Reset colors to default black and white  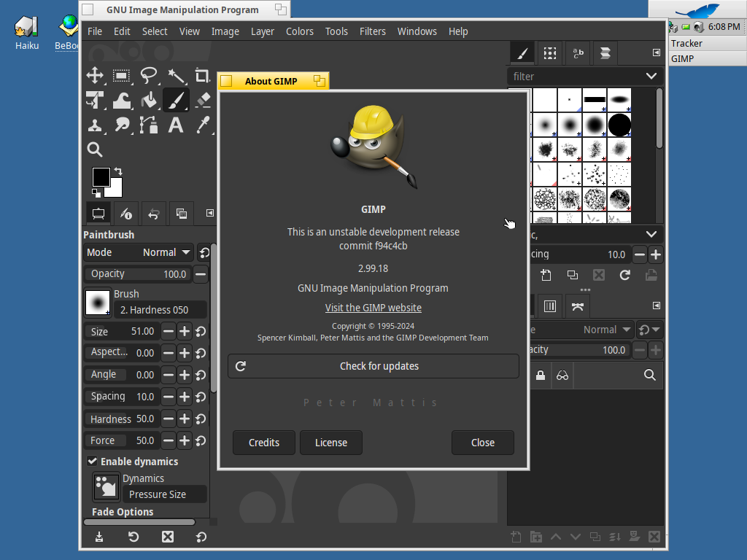point(96,192)
